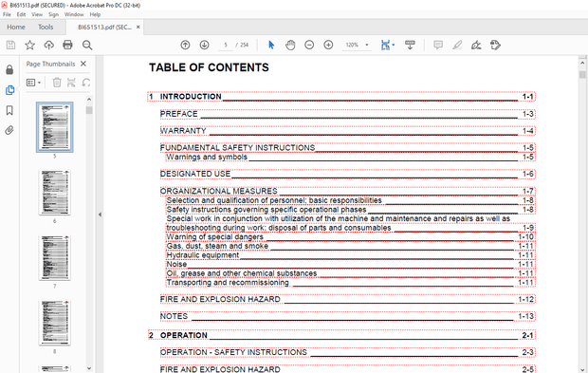588x373 pixels.
Task: Click the rotate pages icon
Action: click(x=86, y=83)
